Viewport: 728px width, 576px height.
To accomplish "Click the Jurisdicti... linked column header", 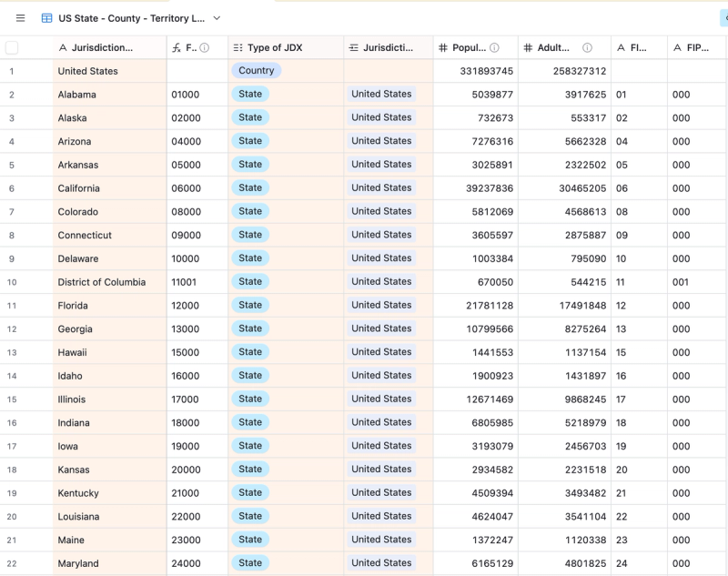I will tap(389, 47).
